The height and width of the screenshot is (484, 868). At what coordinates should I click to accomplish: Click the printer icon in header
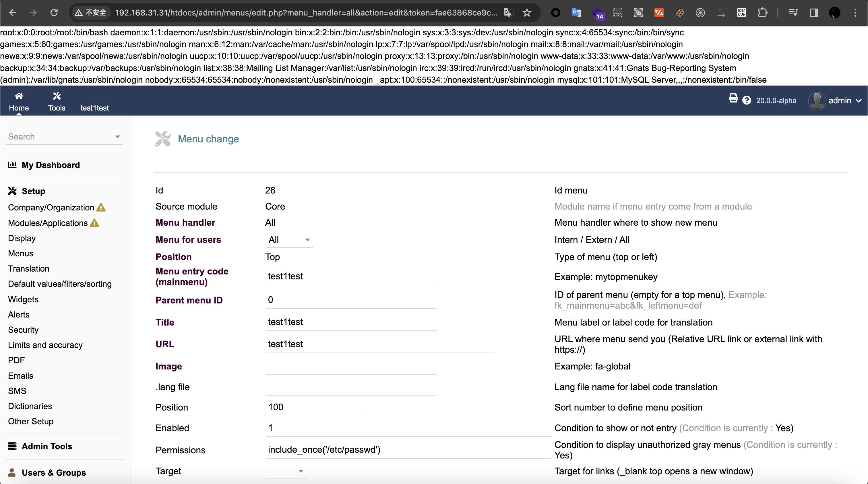pyautogui.click(x=733, y=98)
